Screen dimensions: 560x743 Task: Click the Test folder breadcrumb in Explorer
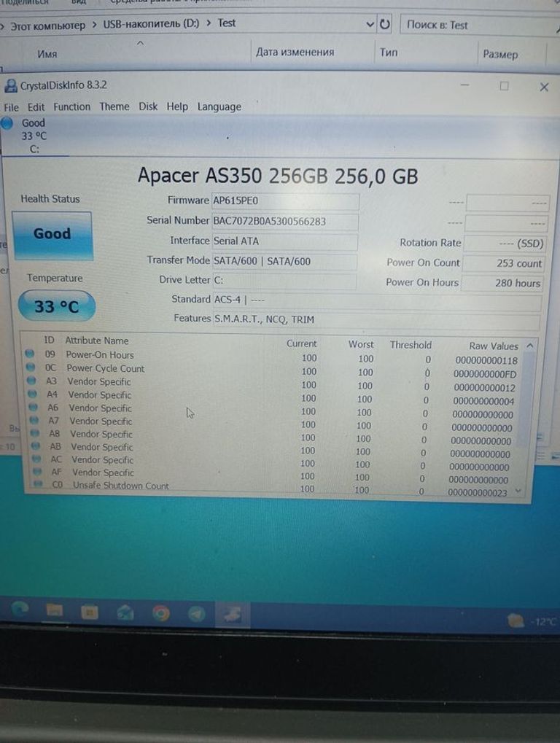tap(227, 23)
